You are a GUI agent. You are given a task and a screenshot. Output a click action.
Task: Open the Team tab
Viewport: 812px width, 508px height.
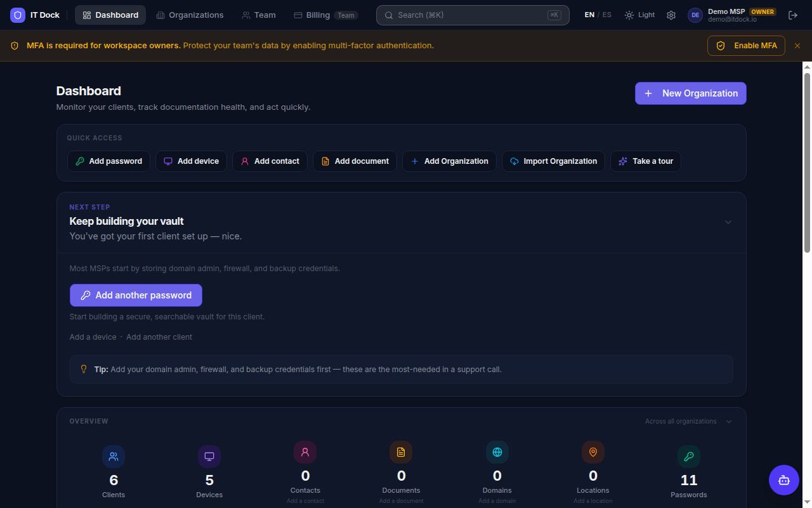pos(259,15)
